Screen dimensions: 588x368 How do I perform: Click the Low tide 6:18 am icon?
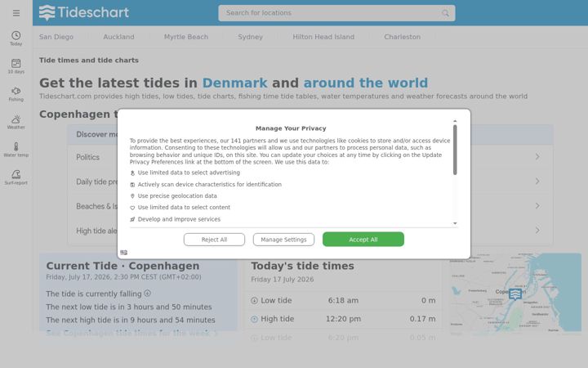(x=254, y=300)
